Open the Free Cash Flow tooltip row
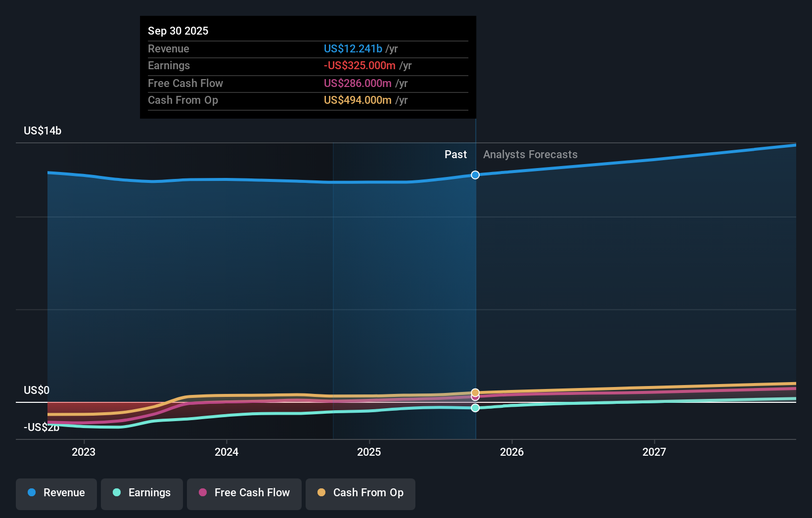 308,84
